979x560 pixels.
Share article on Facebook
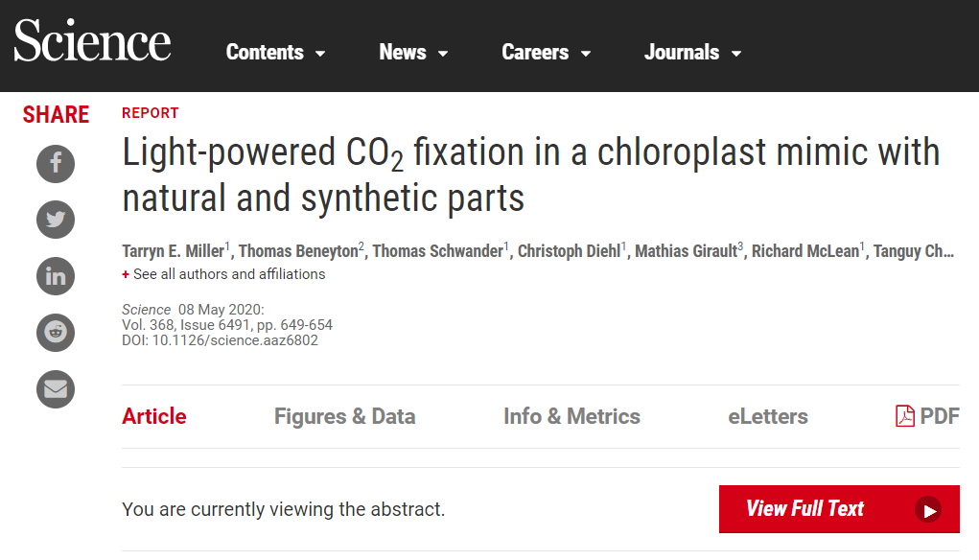pos(56,163)
